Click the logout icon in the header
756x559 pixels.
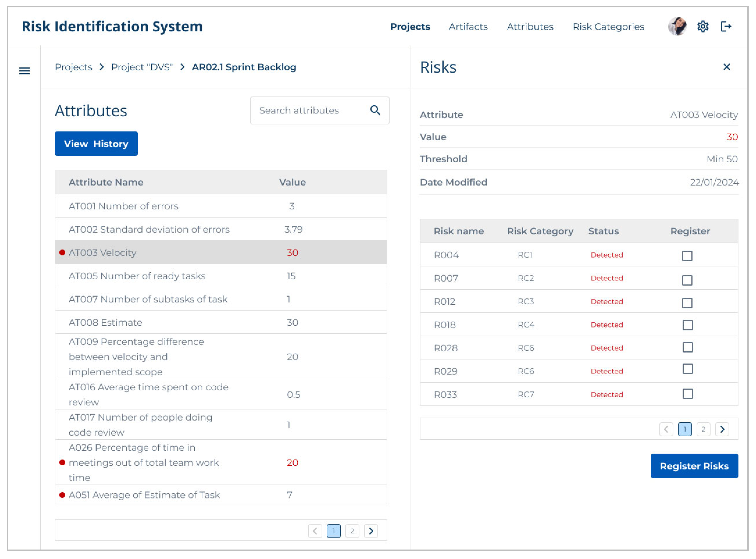pyautogui.click(x=726, y=26)
